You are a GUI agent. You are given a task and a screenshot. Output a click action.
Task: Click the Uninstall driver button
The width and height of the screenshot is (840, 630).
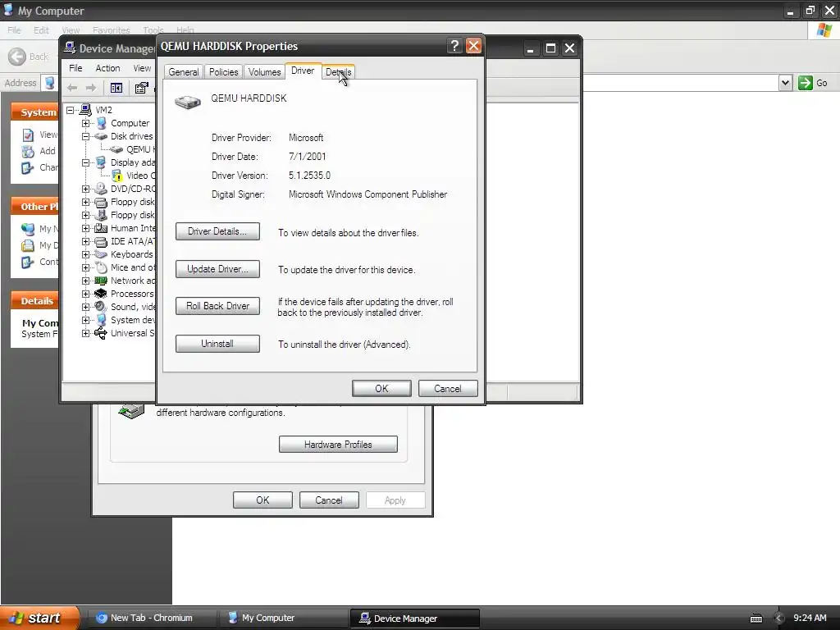point(217,344)
